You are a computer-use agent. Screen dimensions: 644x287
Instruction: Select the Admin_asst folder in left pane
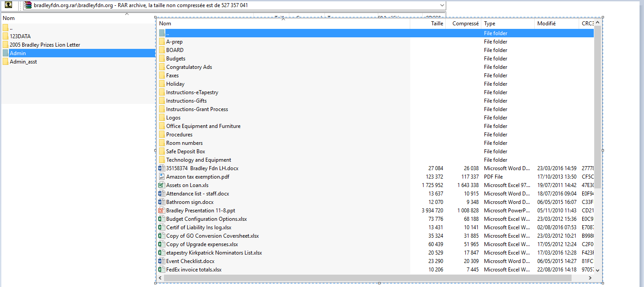pyautogui.click(x=23, y=62)
